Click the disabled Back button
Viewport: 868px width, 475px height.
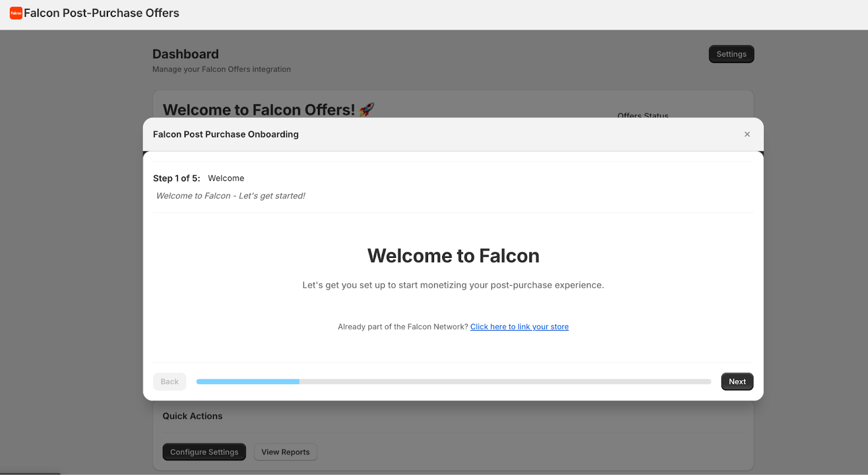tap(169, 382)
